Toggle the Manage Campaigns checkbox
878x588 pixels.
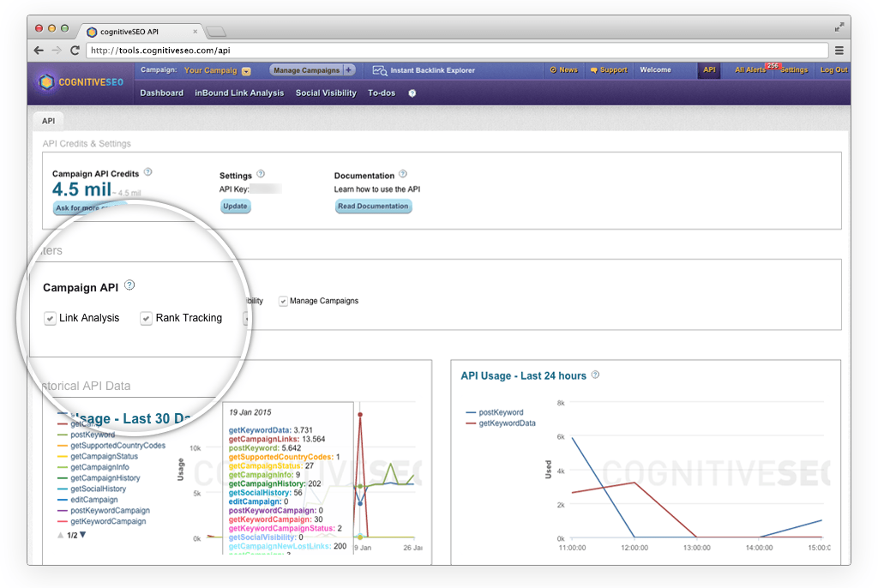tap(283, 301)
